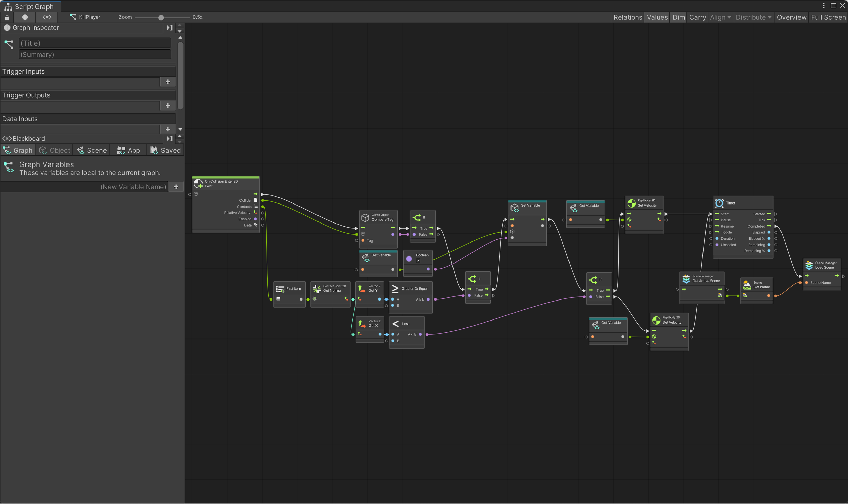Toggle the Relations display option

pos(628,17)
